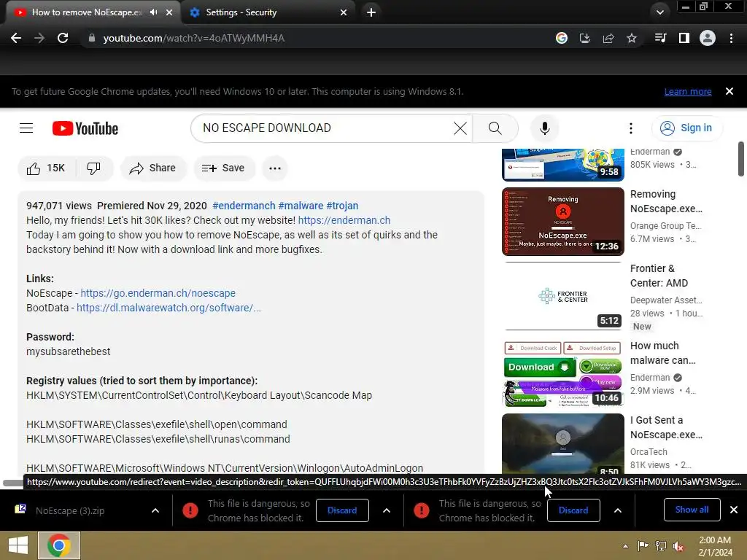The width and height of the screenshot is (747, 560).
Task: Discard the first blocked dangerous file
Action: point(342,510)
